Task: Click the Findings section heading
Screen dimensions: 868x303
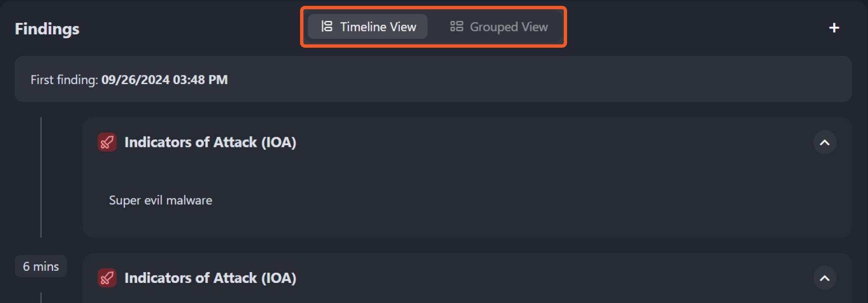Action: pos(47,29)
